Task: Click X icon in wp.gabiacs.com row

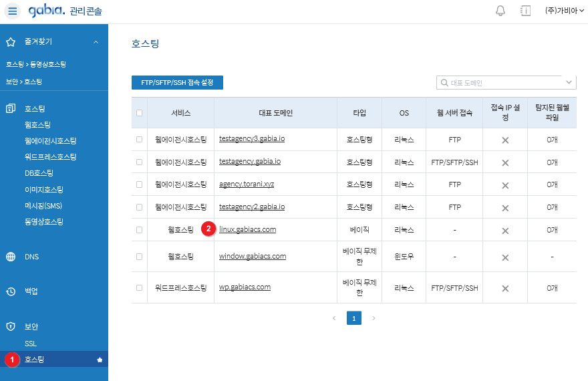Action: point(505,288)
